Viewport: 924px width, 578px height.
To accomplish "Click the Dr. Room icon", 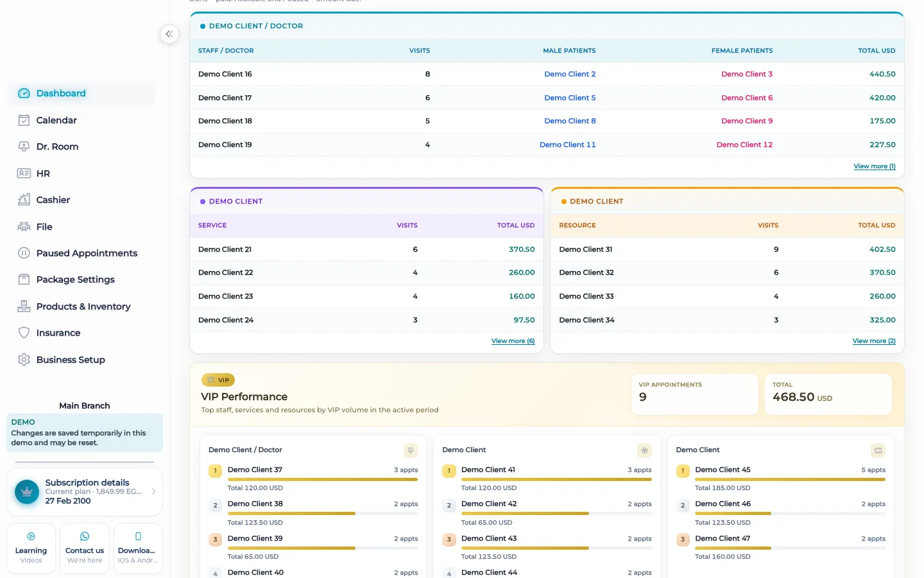I will 24,146.
